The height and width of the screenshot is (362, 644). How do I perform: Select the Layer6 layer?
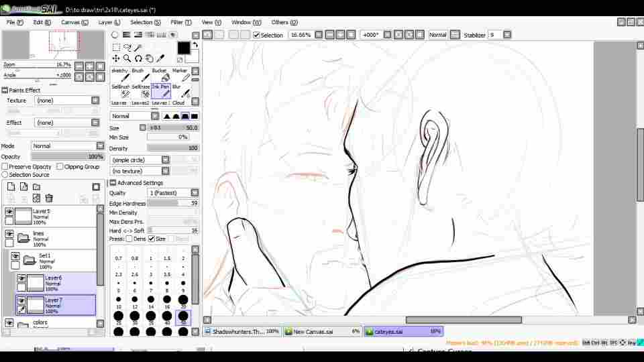pyautogui.click(x=56, y=283)
